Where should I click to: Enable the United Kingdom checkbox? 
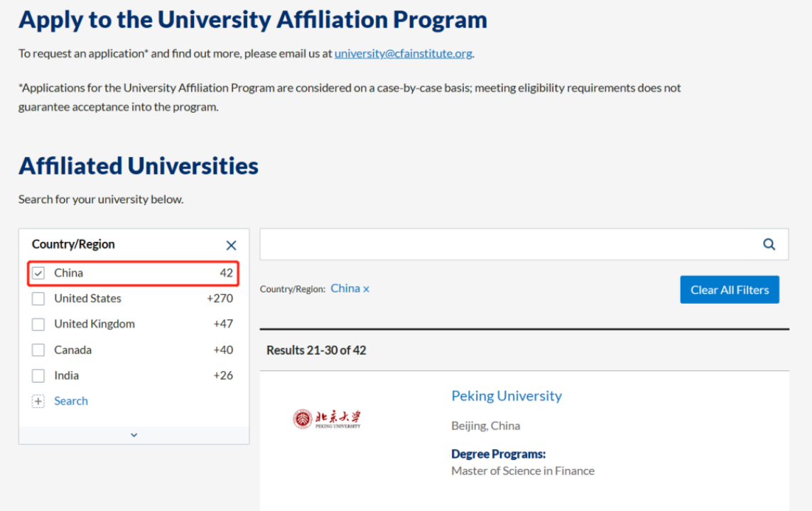(x=38, y=324)
